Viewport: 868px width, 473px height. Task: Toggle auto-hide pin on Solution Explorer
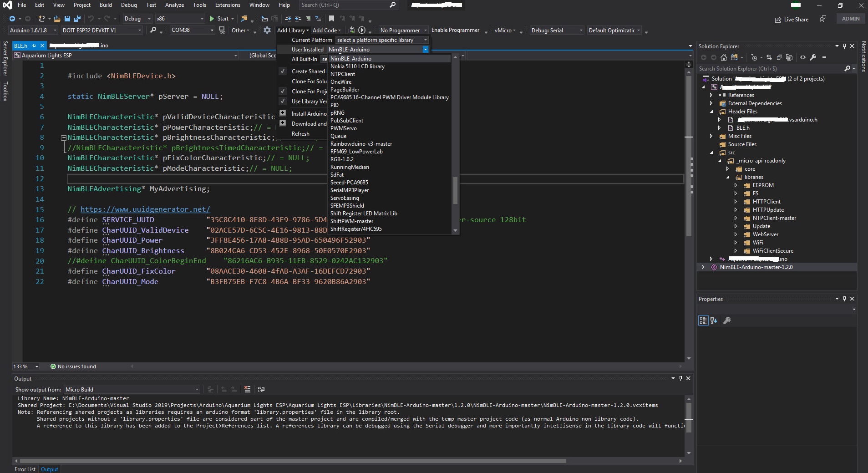tap(844, 46)
